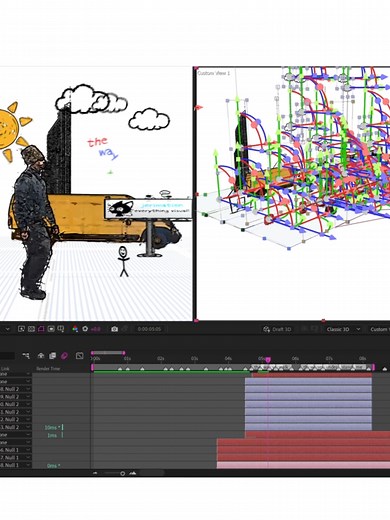Open the Custom View dropdown in the viewer bar
The width and height of the screenshot is (390, 520).
pyautogui.click(x=379, y=329)
